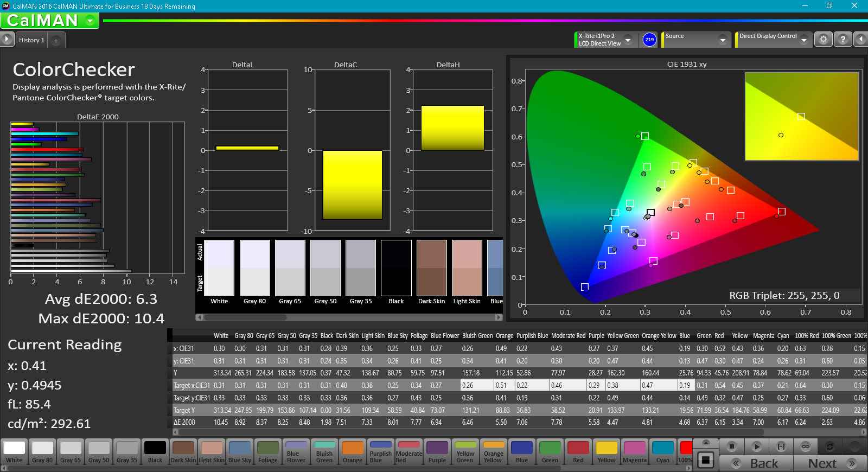Select the Gray 65 patch button
Viewport: 868px width, 472px height.
71,452
